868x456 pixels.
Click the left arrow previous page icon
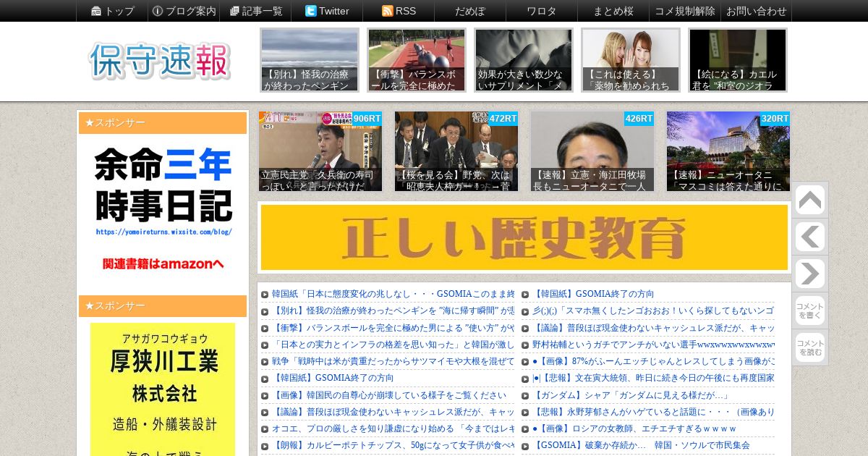(x=809, y=237)
